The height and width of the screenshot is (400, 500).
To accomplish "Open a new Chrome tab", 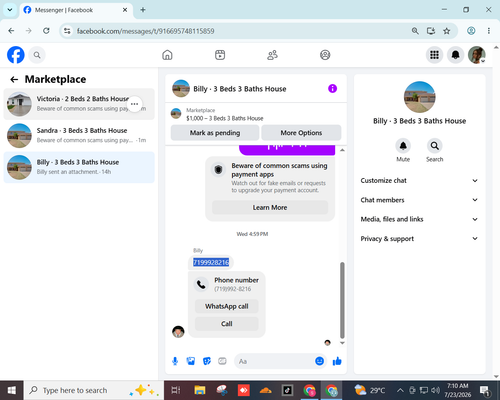I will point(143,10).
